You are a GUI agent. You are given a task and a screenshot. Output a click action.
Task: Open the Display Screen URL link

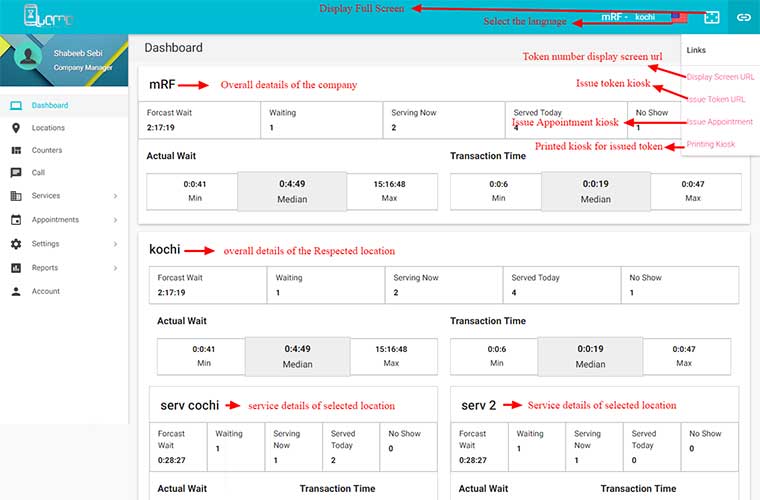tap(720, 77)
